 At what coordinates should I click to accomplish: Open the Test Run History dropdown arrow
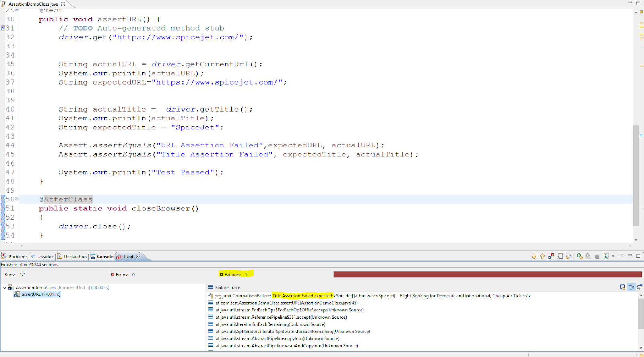pyautogui.click(x=613, y=256)
